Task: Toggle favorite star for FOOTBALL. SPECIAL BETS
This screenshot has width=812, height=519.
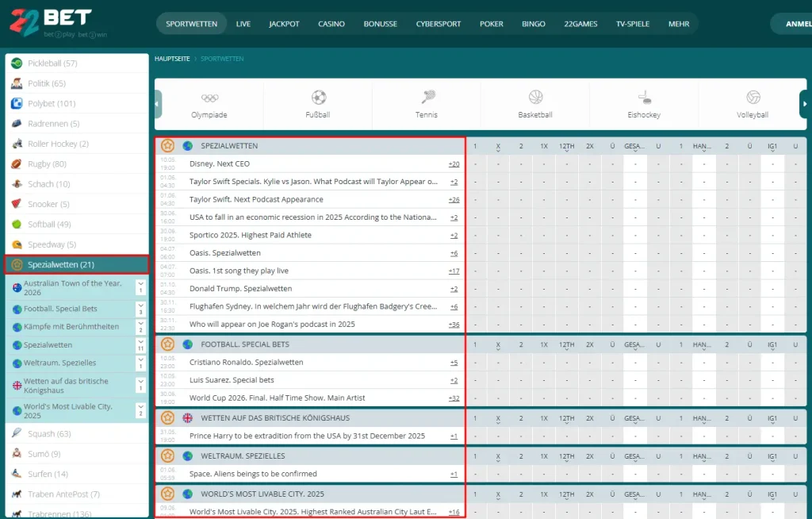Action: pos(167,344)
